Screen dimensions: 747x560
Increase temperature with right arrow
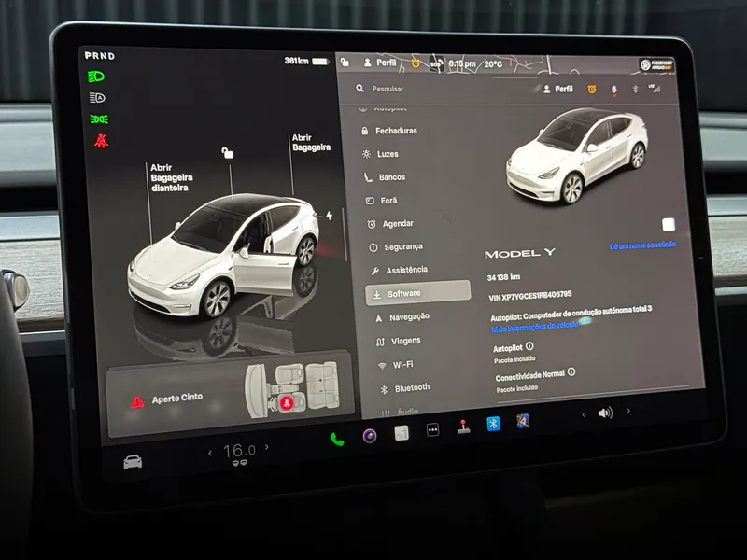(x=266, y=447)
